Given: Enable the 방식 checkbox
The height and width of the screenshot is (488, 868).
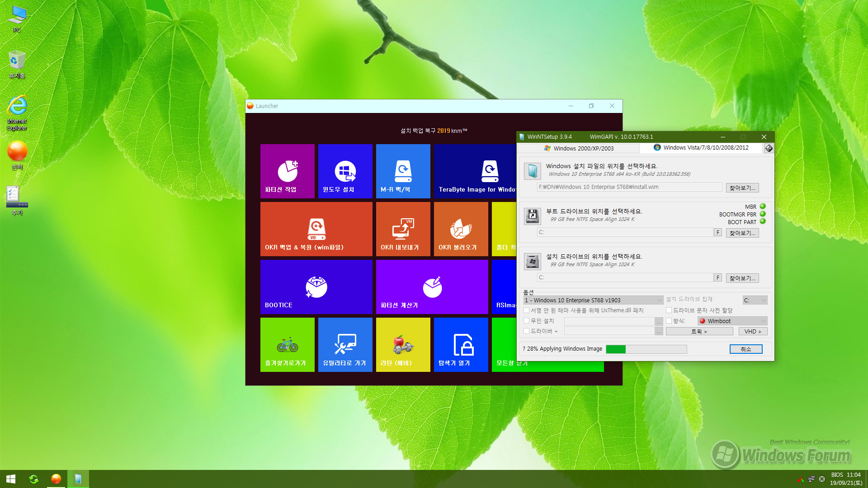Looking at the screenshot, I should [669, 321].
